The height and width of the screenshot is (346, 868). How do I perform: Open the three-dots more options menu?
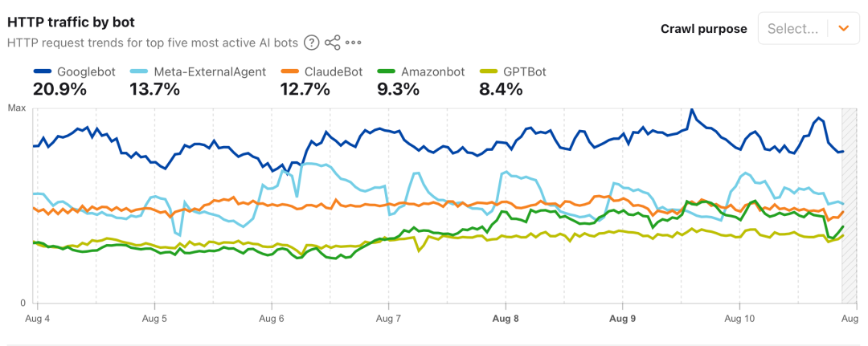coord(353,43)
